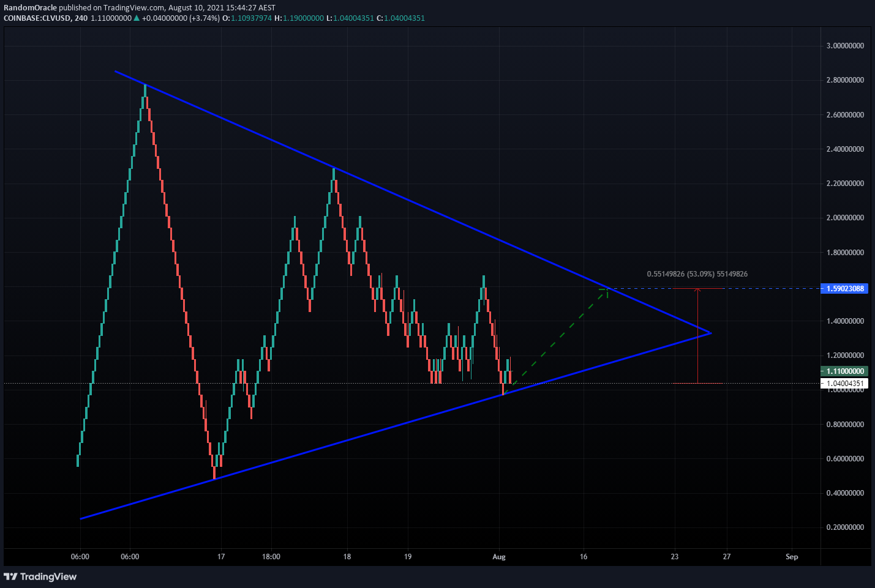Click the 0.20000000 price axis label
Viewport: 875px width, 588px height.
[x=845, y=527]
